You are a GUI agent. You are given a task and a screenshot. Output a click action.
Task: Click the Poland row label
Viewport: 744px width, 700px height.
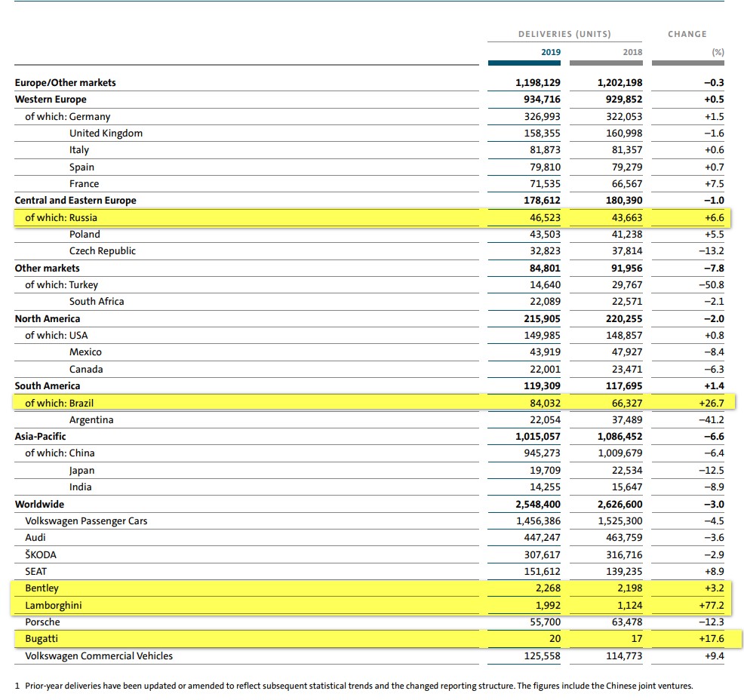pyautogui.click(x=85, y=235)
